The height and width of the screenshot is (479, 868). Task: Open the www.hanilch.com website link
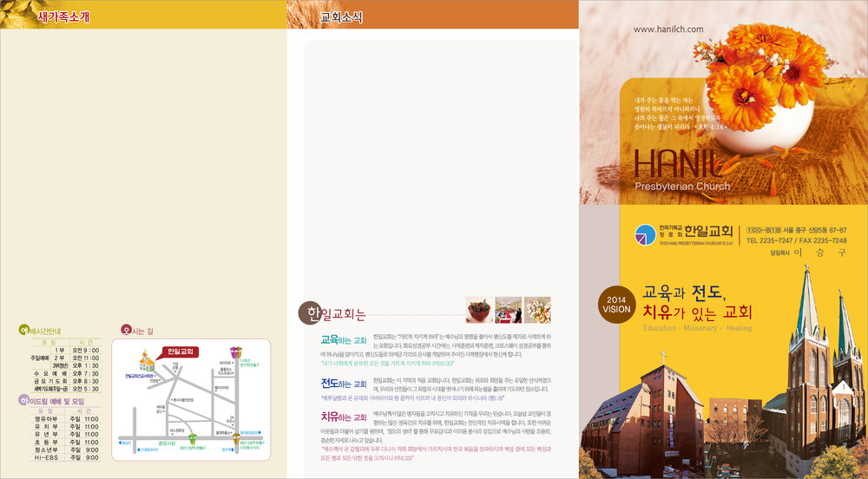[668, 30]
